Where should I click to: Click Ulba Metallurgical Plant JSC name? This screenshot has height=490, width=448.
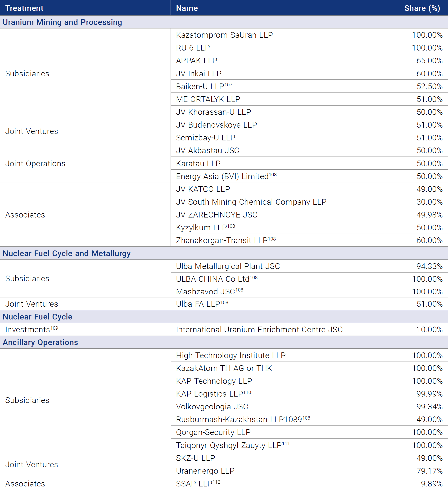pyautogui.click(x=228, y=266)
